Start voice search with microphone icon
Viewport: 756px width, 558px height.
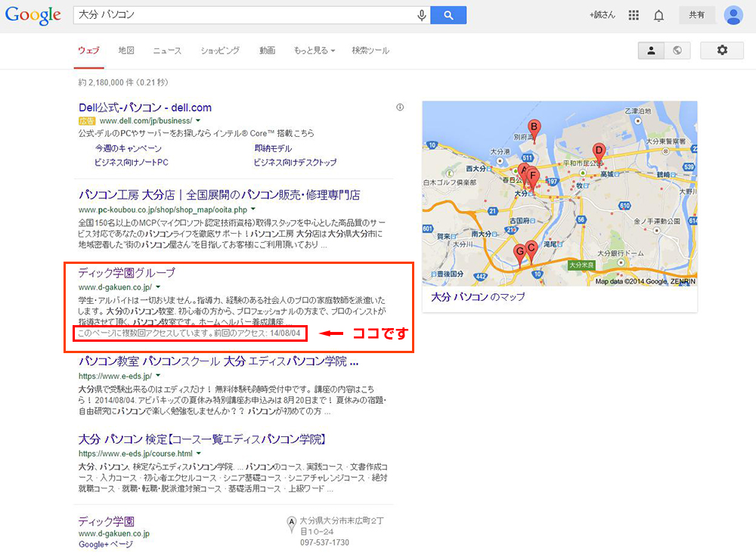[x=421, y=15]
